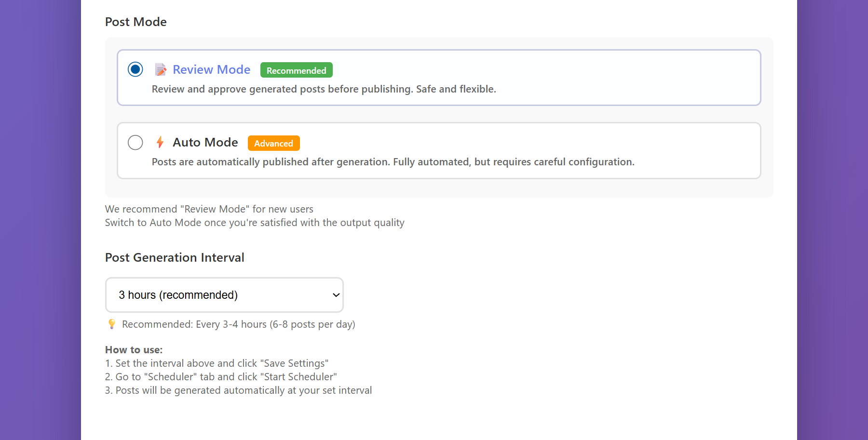
Task: Select the Auto Mode option card
Action: [439, 150]
